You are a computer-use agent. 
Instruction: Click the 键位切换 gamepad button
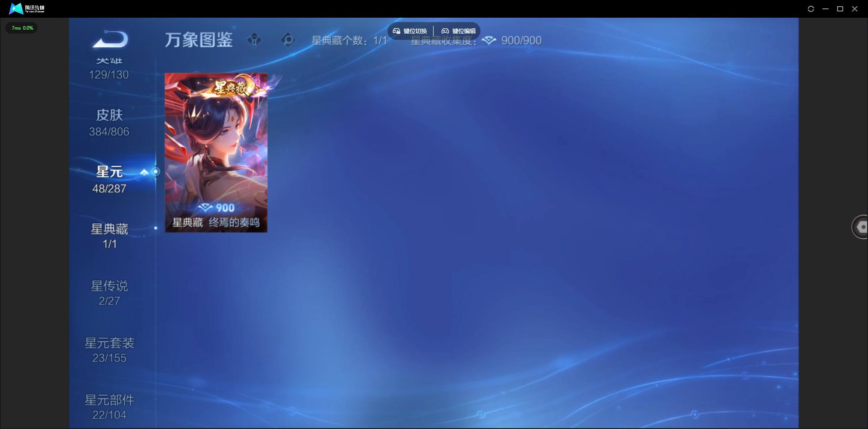pos(410,31)
